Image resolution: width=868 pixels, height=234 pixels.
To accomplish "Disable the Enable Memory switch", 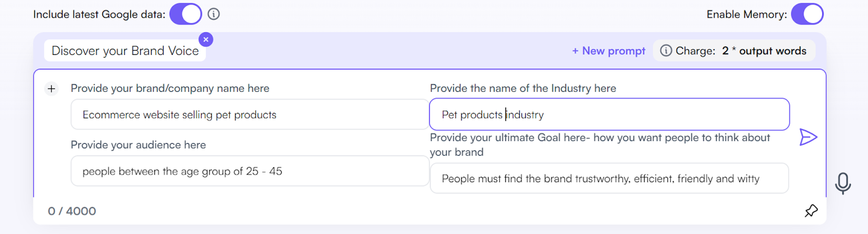I will coord(807,14).
